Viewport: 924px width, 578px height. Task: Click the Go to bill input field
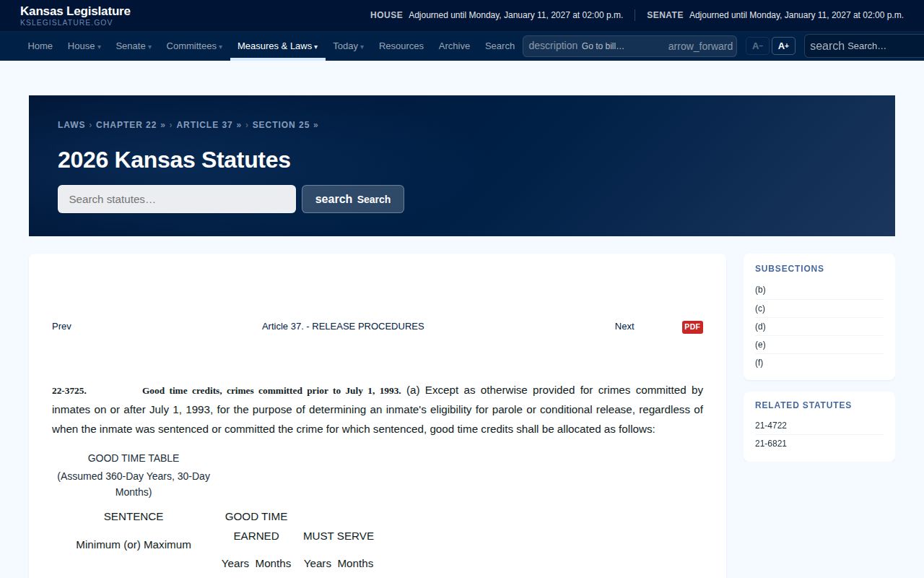622,46
